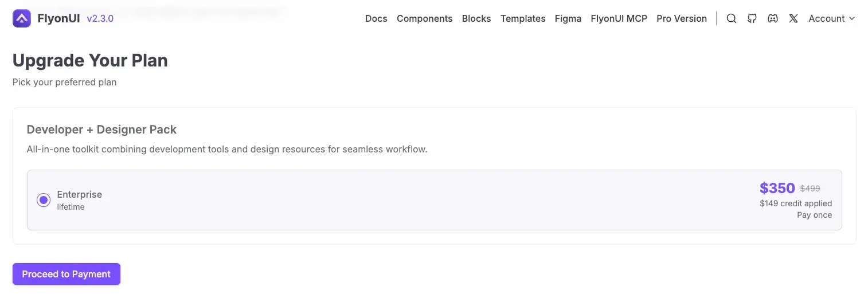
Task: Open the GitHub icon link
Action: 752,18
